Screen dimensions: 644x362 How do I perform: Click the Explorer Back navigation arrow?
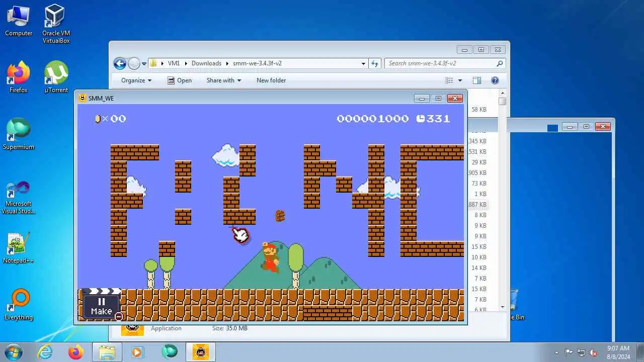pos(120,63)
